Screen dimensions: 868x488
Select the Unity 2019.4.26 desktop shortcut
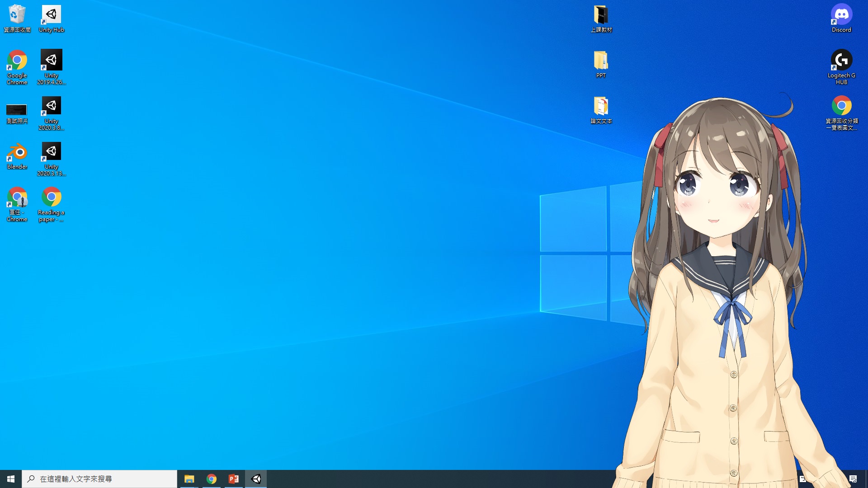pos(51,61)
